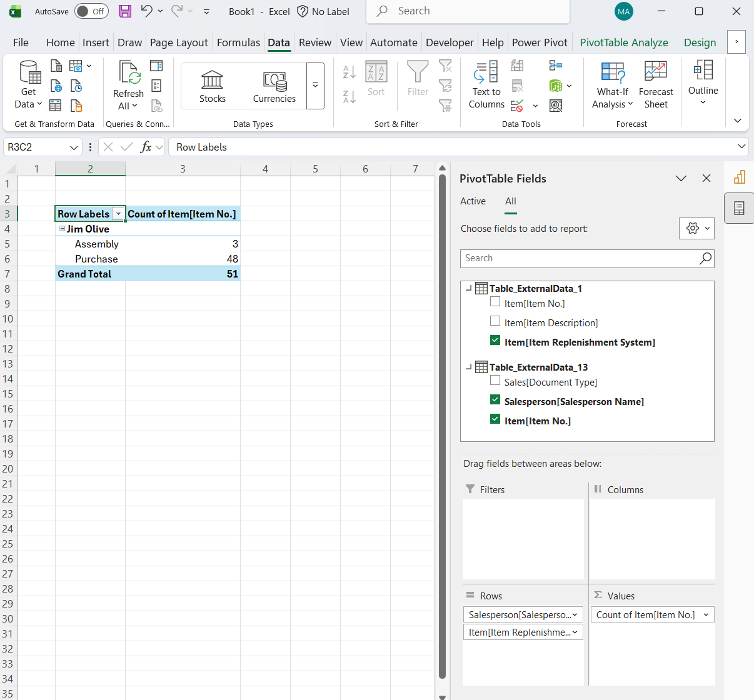Sort ascending with the A-Z icon
Viewport: 754px width, 700px height.
(349, 71)
